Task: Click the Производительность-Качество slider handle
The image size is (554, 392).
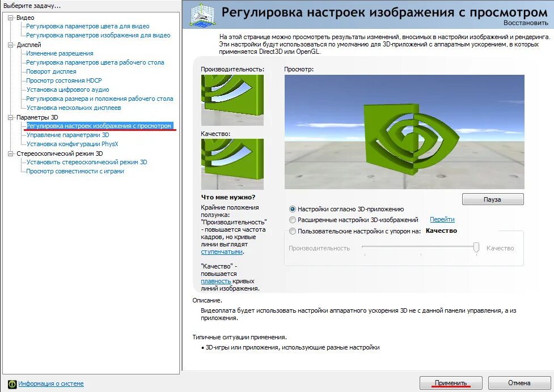Action: point(476,248)
